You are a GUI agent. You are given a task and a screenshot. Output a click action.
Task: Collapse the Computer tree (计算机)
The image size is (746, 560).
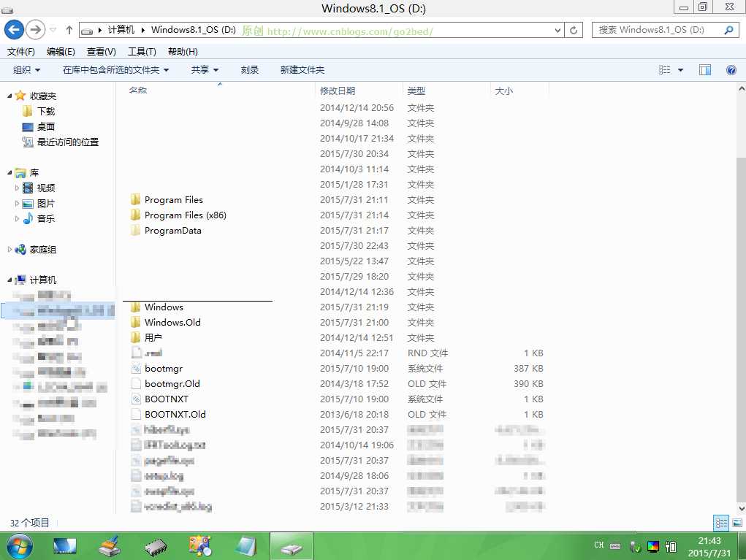coord(9,280)
